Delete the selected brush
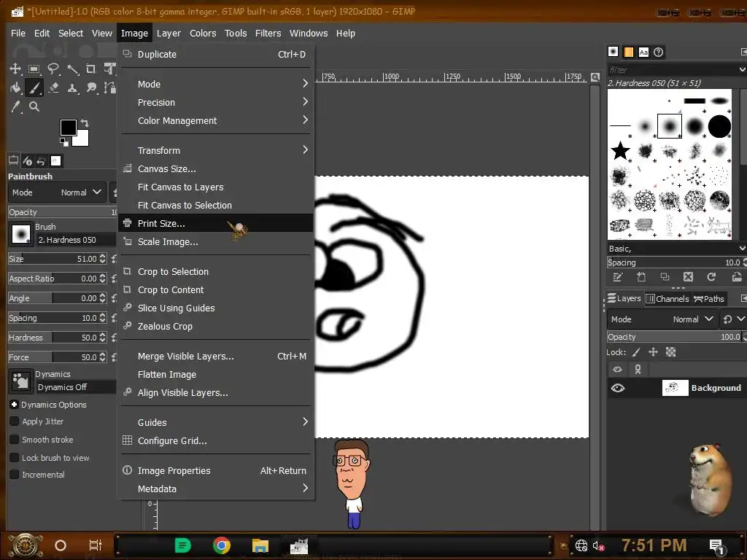Screen dimensions: 747x560 688,277
